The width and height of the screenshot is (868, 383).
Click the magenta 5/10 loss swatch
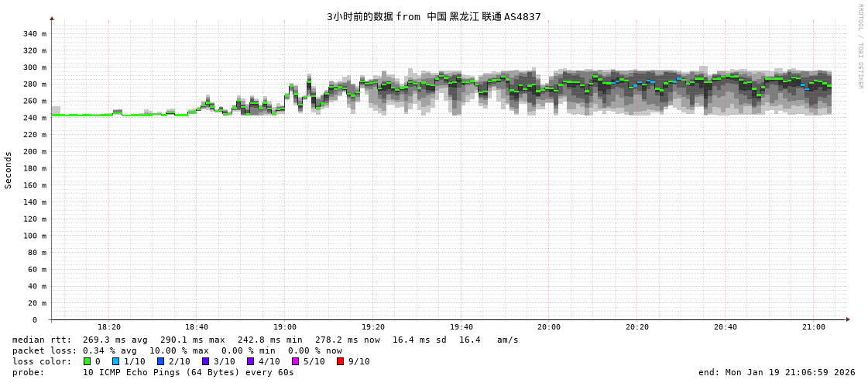(x=296, y=361)
